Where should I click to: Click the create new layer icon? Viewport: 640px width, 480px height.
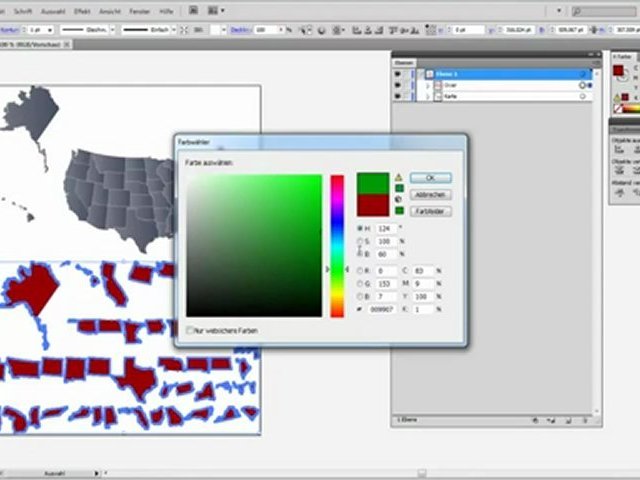tap(568, 422)
